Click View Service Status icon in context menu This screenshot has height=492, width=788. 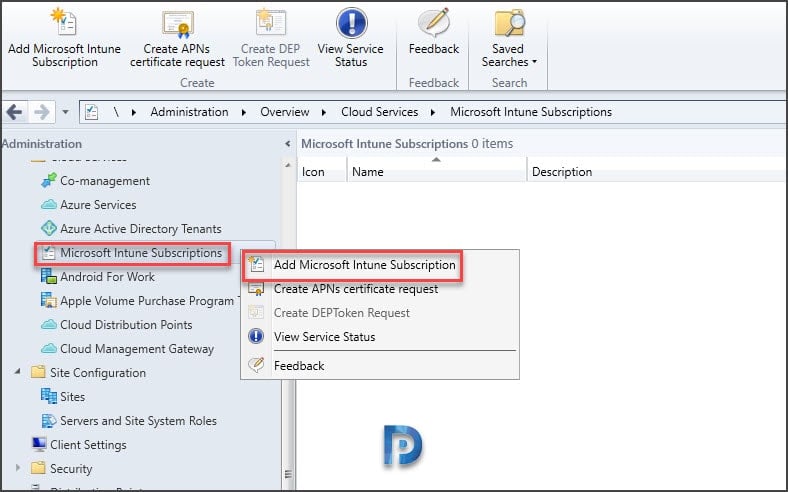256,336
